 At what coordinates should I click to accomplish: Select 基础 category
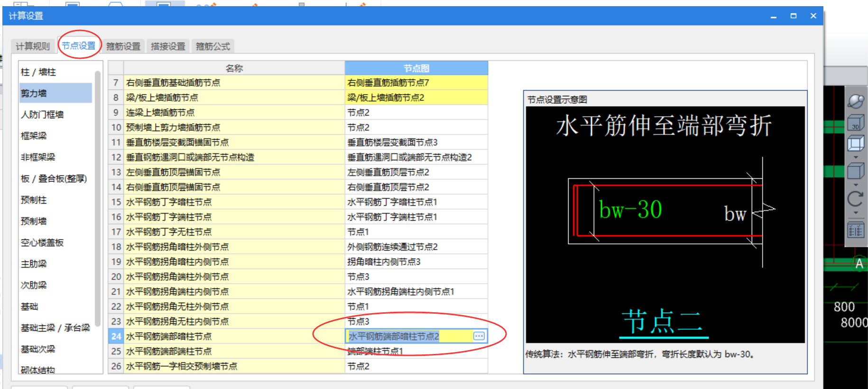55,307
